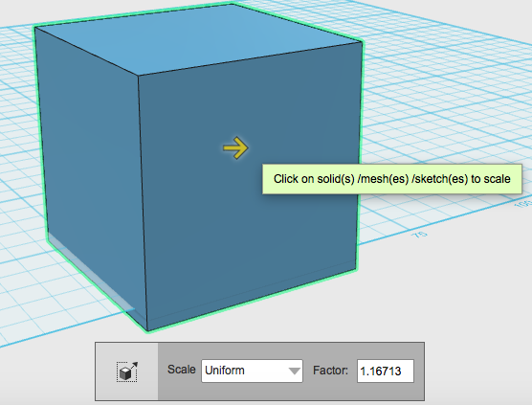Screen dimensions: 532x405
Task: Click the translucent ghost strip at cube base
Action: [x=91, y=273]
